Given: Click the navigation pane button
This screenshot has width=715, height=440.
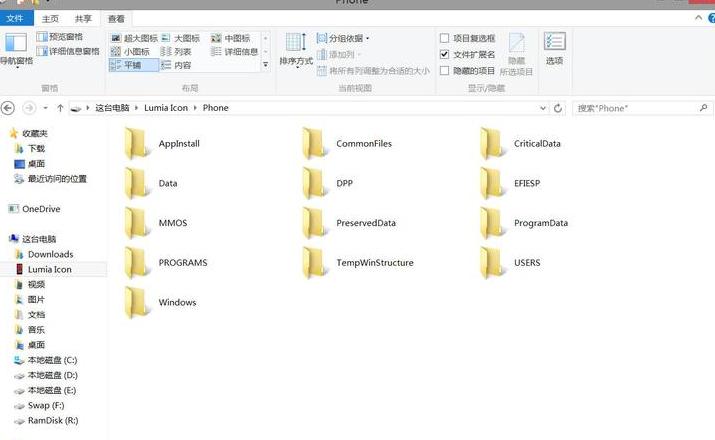Looking at the screenshot, I should pos(16,49).
